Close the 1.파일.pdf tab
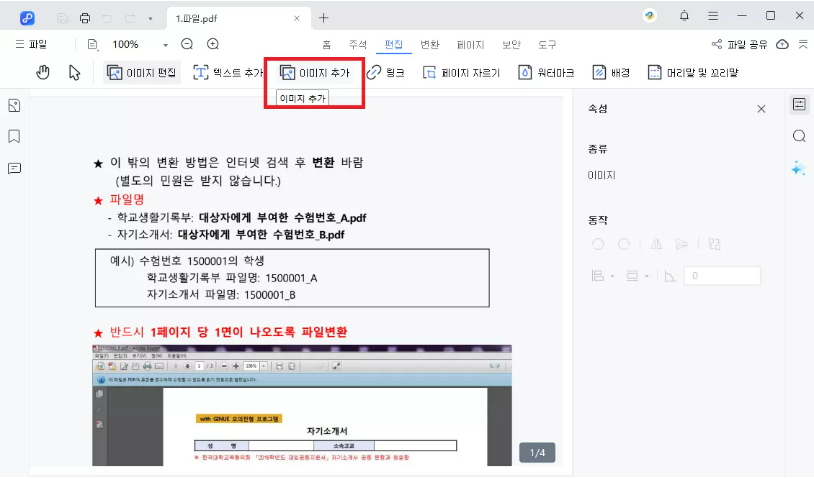 tap(297, 18)
